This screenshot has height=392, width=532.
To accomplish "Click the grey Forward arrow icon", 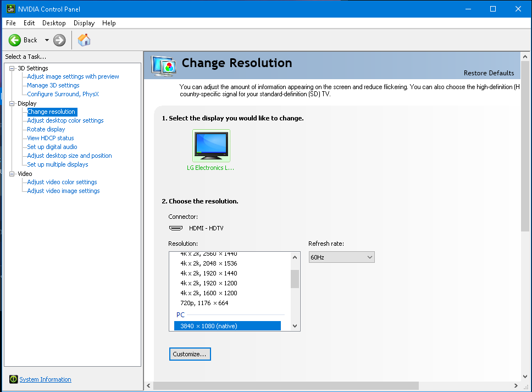I will (x=59, y=40).
